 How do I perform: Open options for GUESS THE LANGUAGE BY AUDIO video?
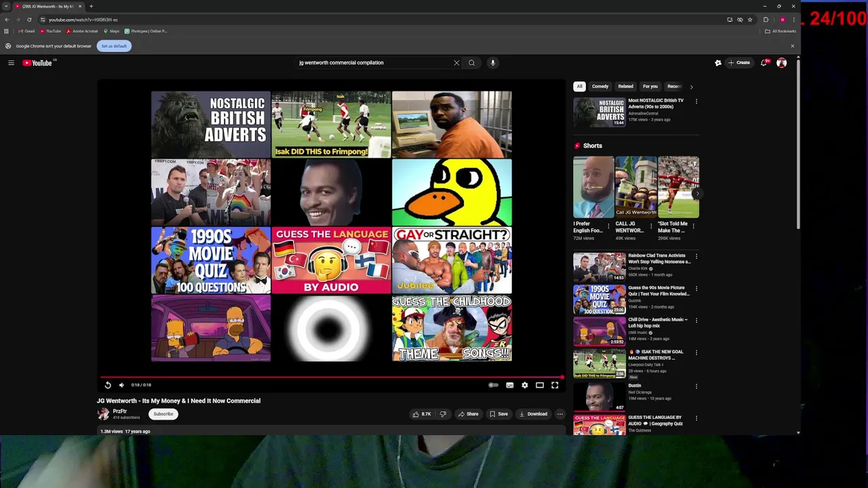pos(696,419)
